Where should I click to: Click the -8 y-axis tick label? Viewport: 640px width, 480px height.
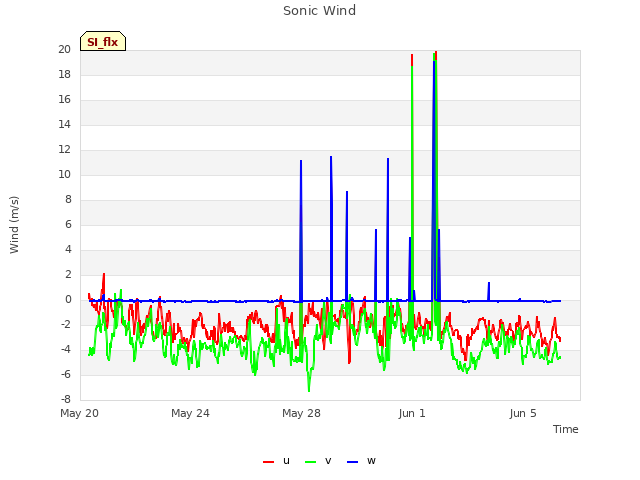click(x=66, y=400)
